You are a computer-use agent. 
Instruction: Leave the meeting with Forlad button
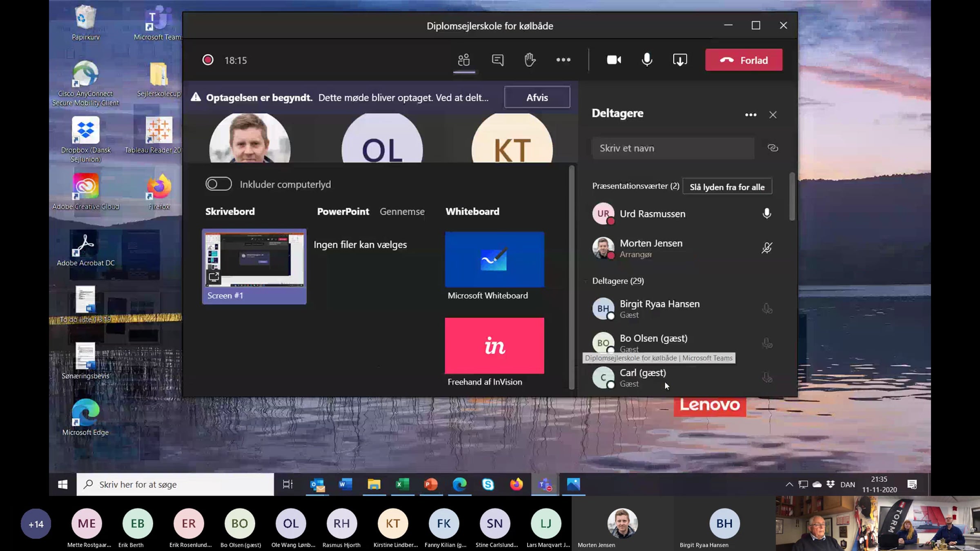pyautogui.click(x=744, y=60)
